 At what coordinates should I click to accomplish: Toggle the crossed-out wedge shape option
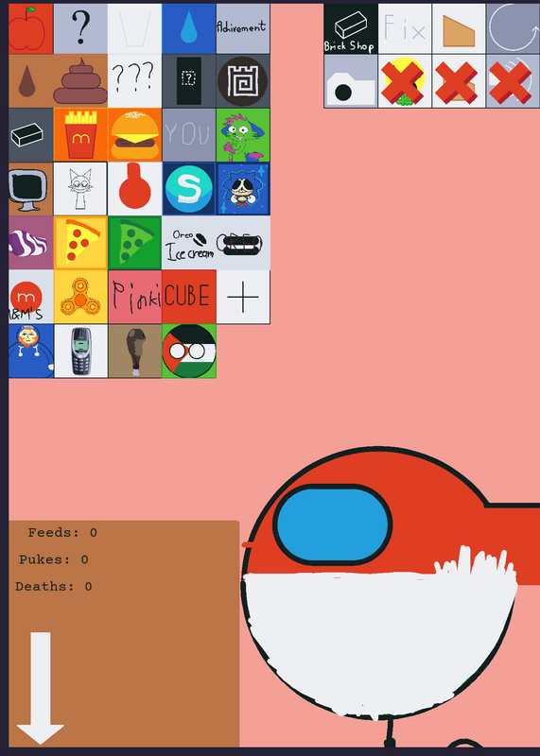pyautogui.click(x=459, y=80)
